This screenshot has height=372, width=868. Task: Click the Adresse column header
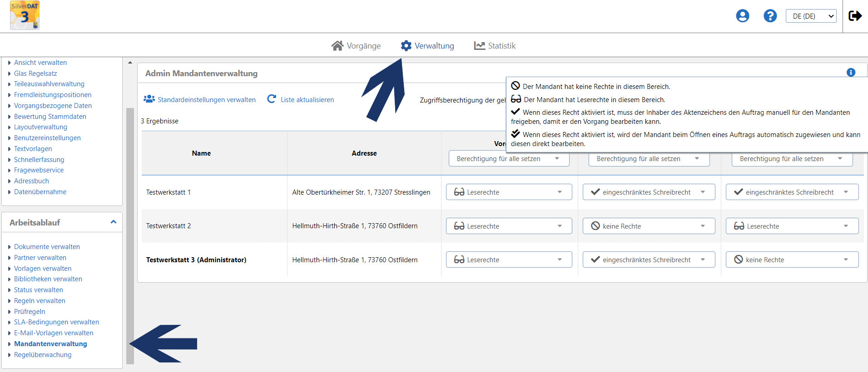(x=364, y=153)
